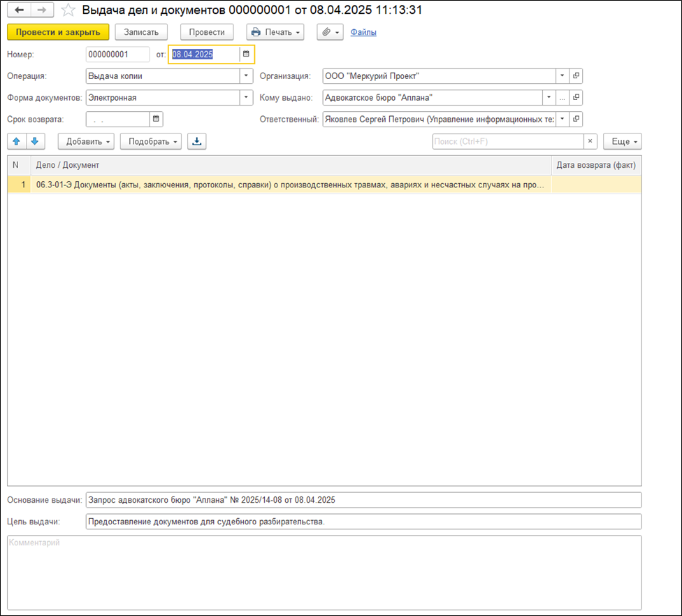
Task: Expand the Форма документов dropdown
Action: [x=246, y=98]
